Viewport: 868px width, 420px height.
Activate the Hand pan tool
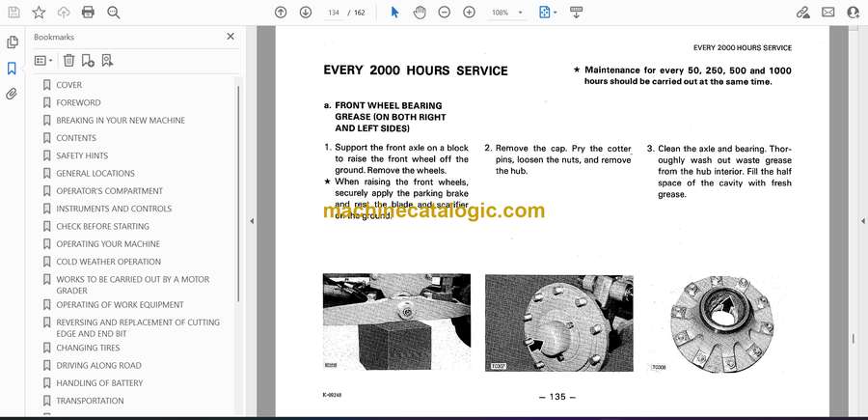420,13
